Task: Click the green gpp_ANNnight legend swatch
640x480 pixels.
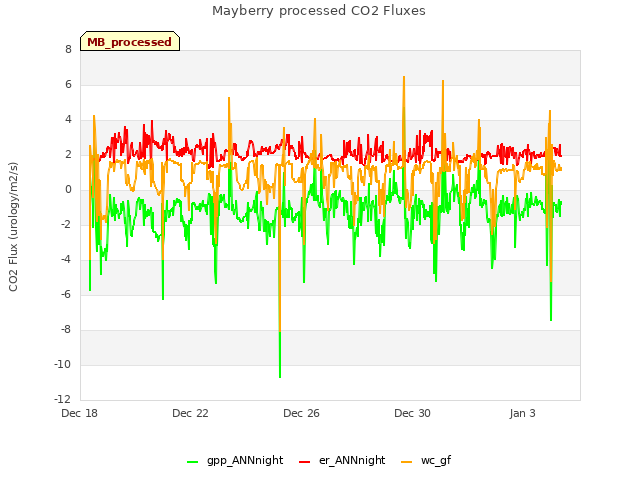Action: point(192,462)
